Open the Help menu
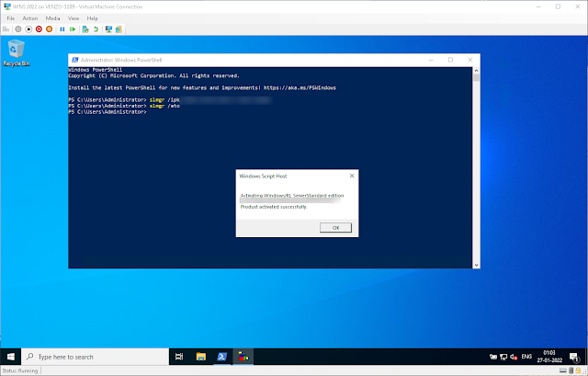The height and width of the screenshot is (376, 588). tap(92, 18)
